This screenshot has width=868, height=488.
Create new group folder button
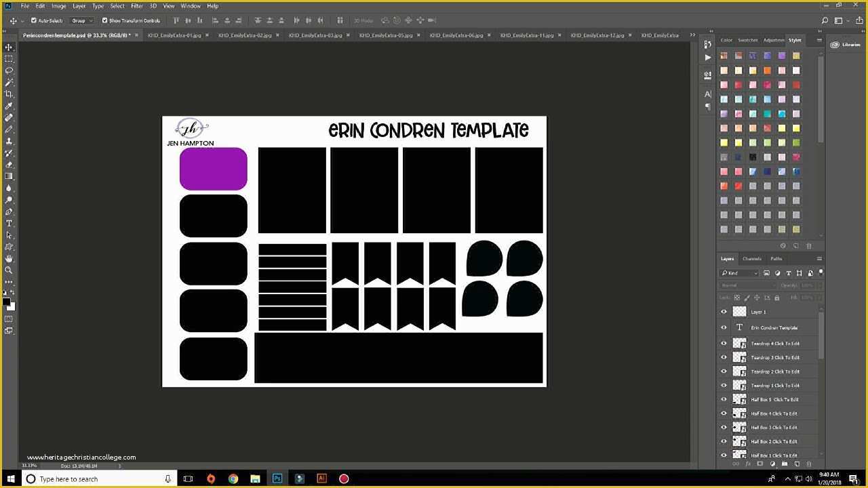point(785,464)
